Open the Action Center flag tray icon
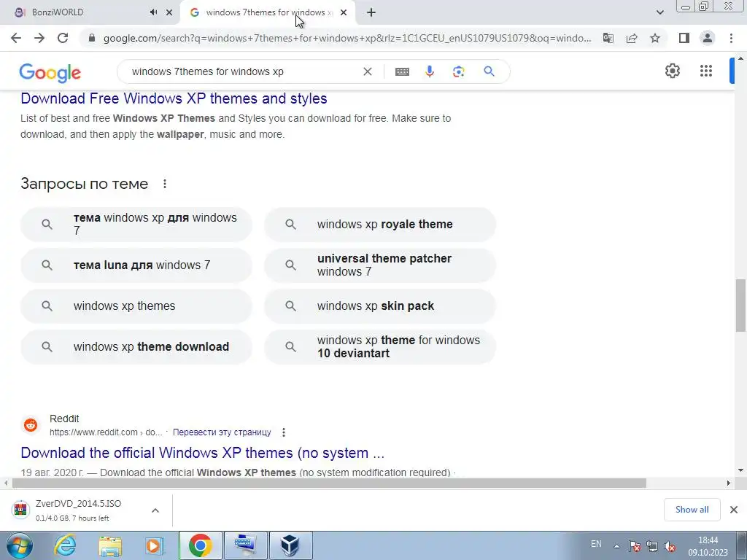Screen dimensions: 747x560 [634, 546]
